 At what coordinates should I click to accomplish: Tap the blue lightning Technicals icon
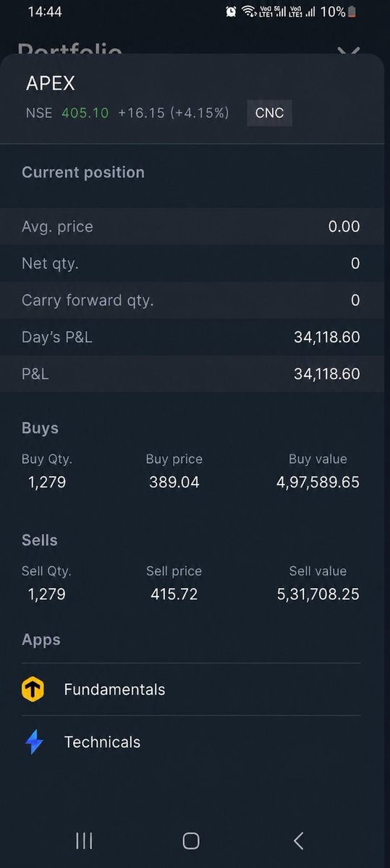(34, 742)
